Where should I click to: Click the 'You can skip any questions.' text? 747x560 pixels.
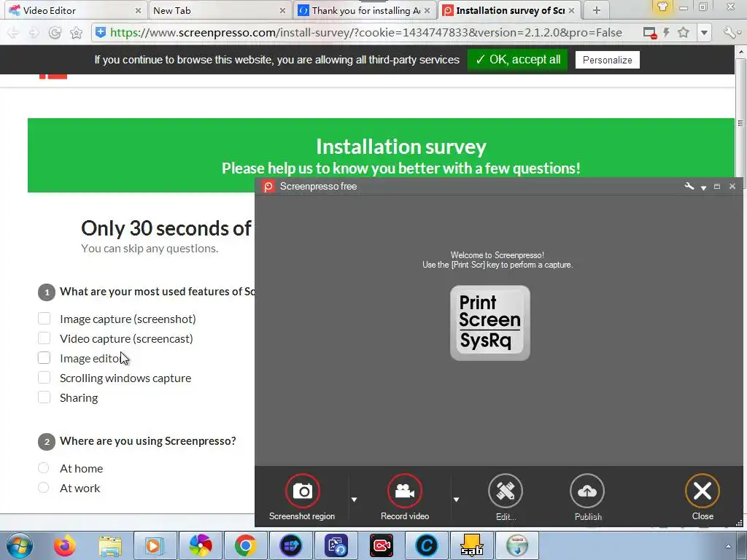click(x=150, y=249)
